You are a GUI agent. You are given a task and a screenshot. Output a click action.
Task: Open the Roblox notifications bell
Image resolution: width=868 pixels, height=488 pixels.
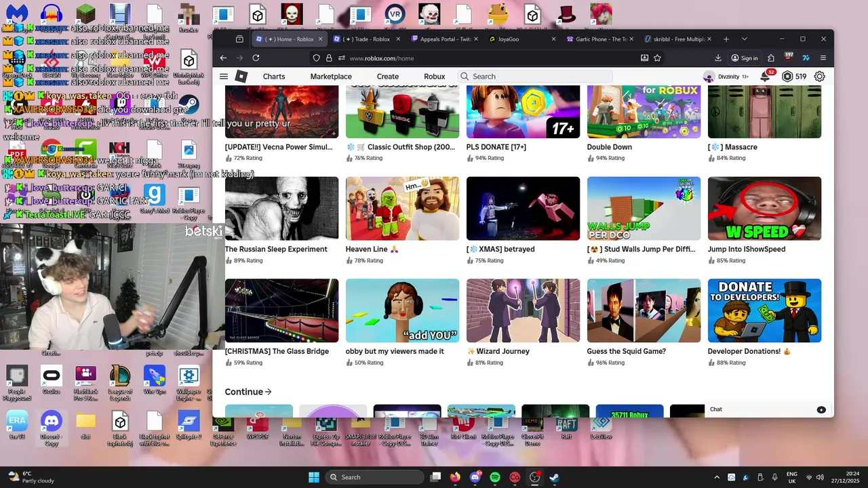(766, 77)
